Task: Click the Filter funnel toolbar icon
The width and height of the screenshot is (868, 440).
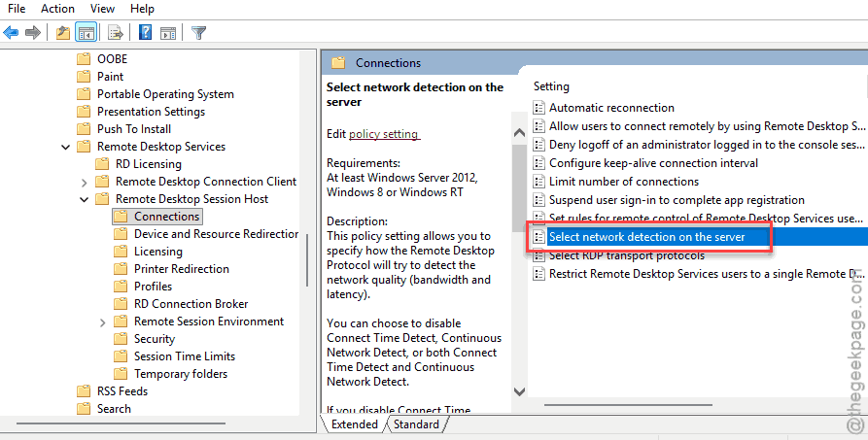Action: pyautogui.click(x=198, y=33)
